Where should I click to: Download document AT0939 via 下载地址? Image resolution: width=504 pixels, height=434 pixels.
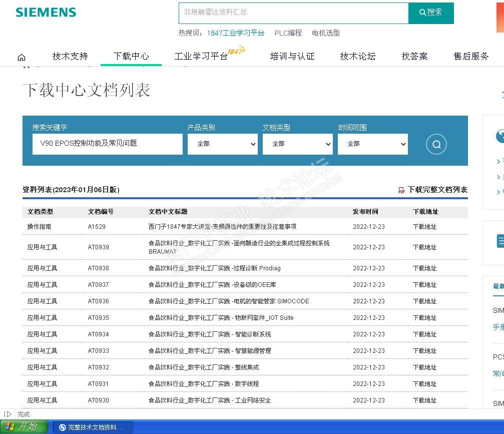(x=424, y=247)
